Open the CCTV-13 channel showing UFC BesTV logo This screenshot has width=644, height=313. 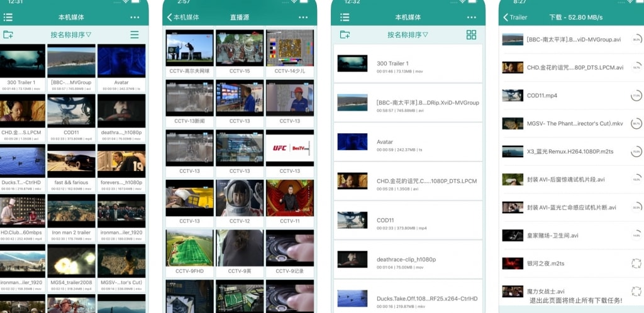(x=290, y=148)
